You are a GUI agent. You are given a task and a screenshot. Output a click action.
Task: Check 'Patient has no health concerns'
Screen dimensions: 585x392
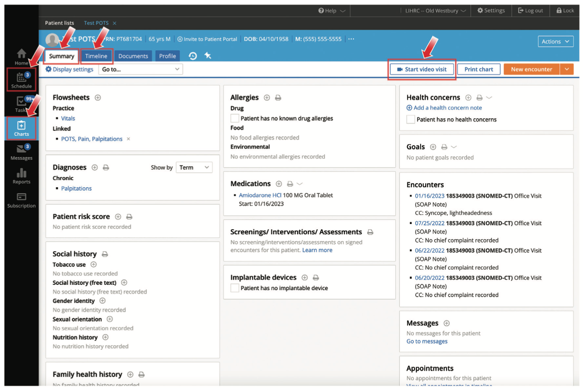[411, 120]
